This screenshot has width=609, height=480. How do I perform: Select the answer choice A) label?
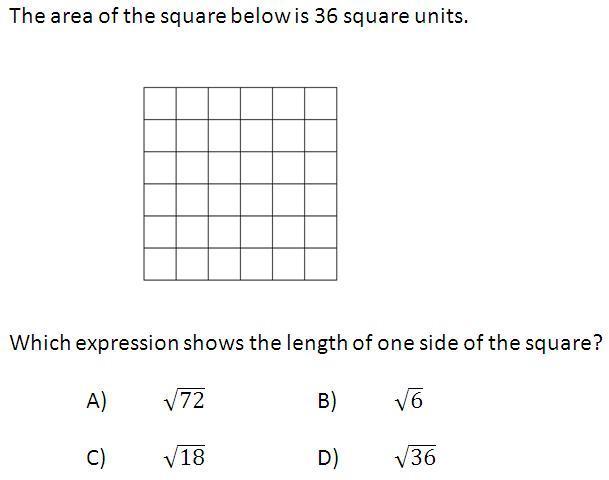pos(96,401)
